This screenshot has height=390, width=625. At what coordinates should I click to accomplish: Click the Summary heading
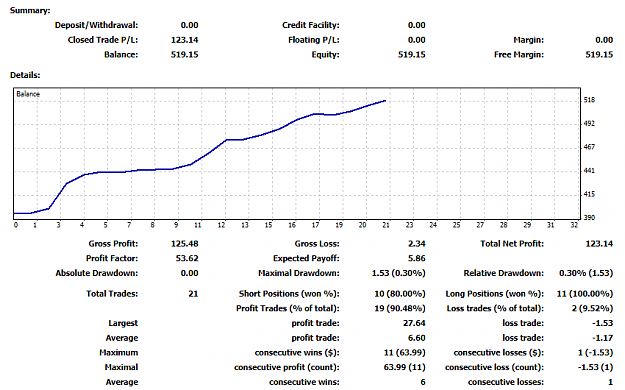(x=30, y=10)
